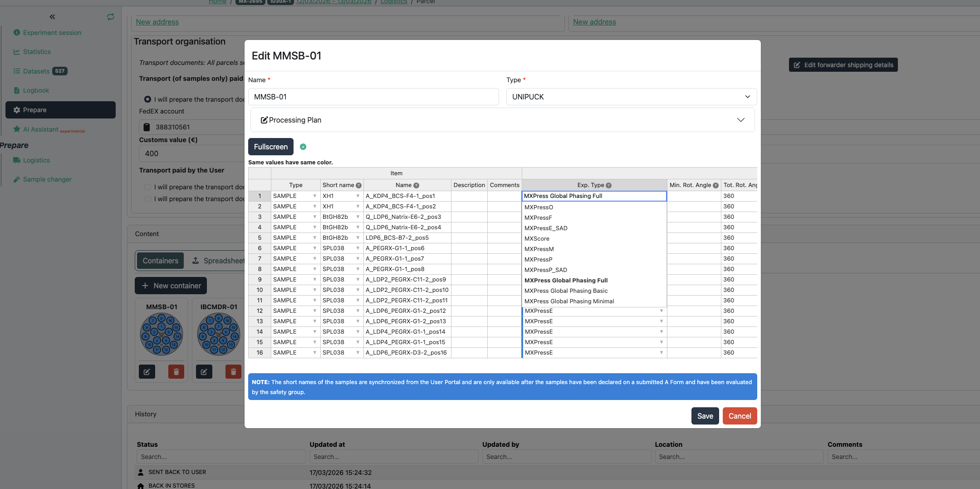This screenshot has height=489, width=980.
Task: Click the refresh icon atop the sidebar
Action: pos(111,17)
